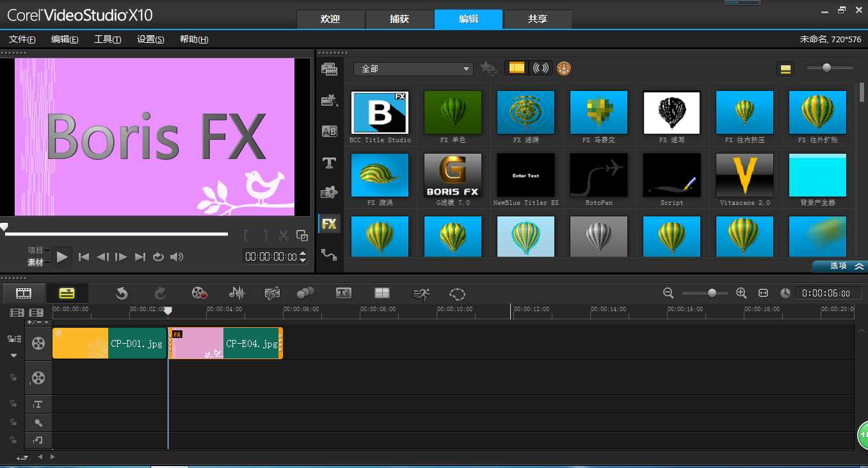This screenshot has width=868, height=468.
Task: Open the Instant Project AB icon
Action: pos(329,131)
